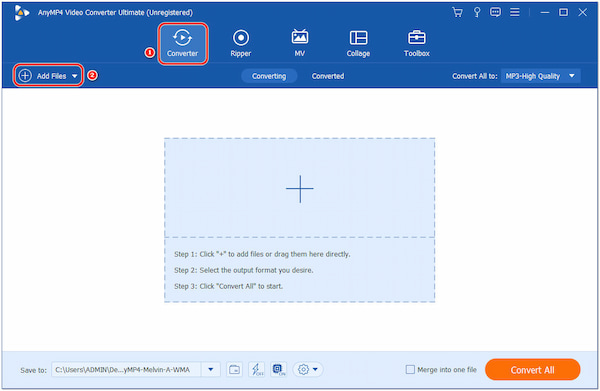The height and width of the screenshot is (391, 600).
Task: Open the feedback chat icon
Action: pos(496,12)
